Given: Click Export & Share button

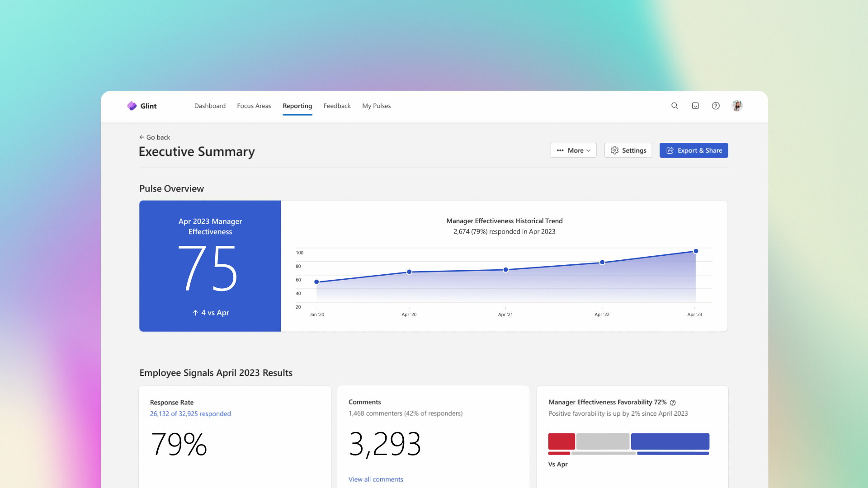Looking at the screenshot, I should (x=693, y=150).
